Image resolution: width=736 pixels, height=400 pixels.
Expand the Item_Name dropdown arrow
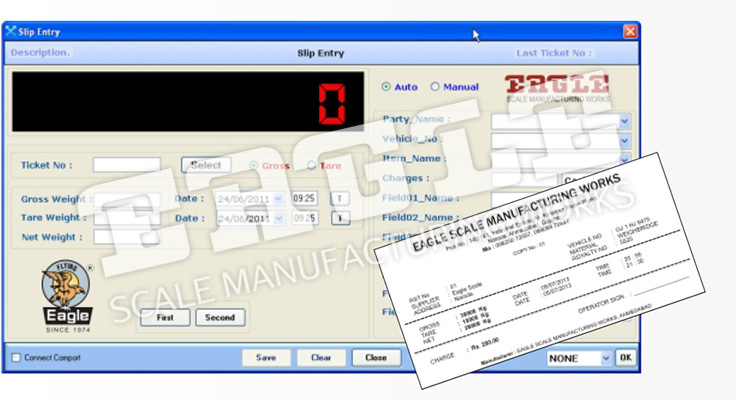[x=624, y=160]
